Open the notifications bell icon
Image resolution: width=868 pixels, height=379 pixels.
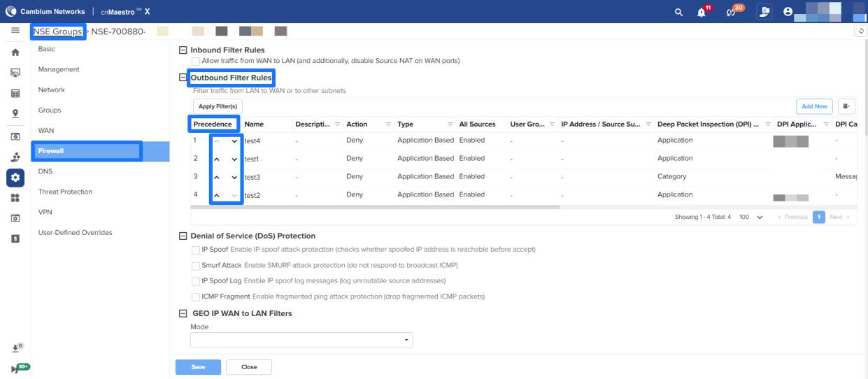pos(701,12)
